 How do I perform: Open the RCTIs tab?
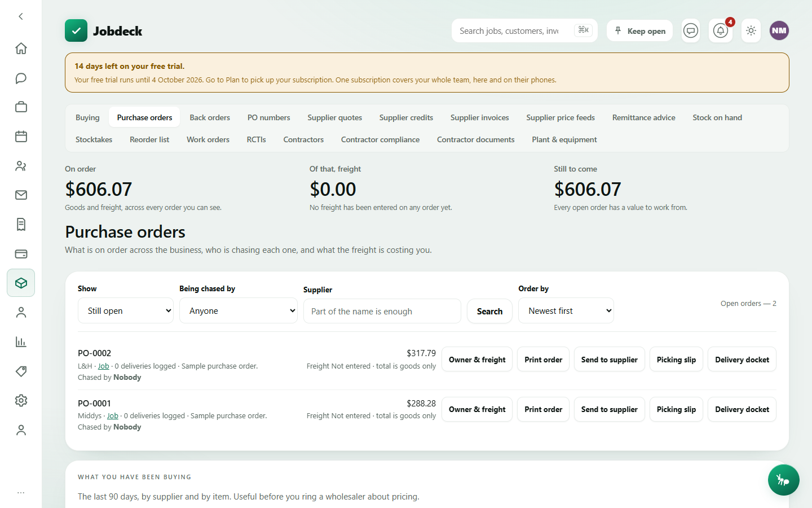[256, 139]
